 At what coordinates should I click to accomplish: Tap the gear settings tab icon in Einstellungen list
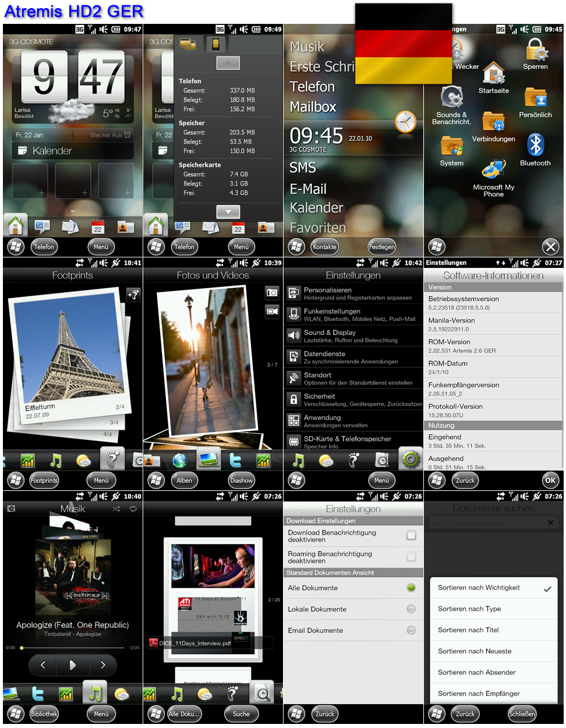pos(411,460)
